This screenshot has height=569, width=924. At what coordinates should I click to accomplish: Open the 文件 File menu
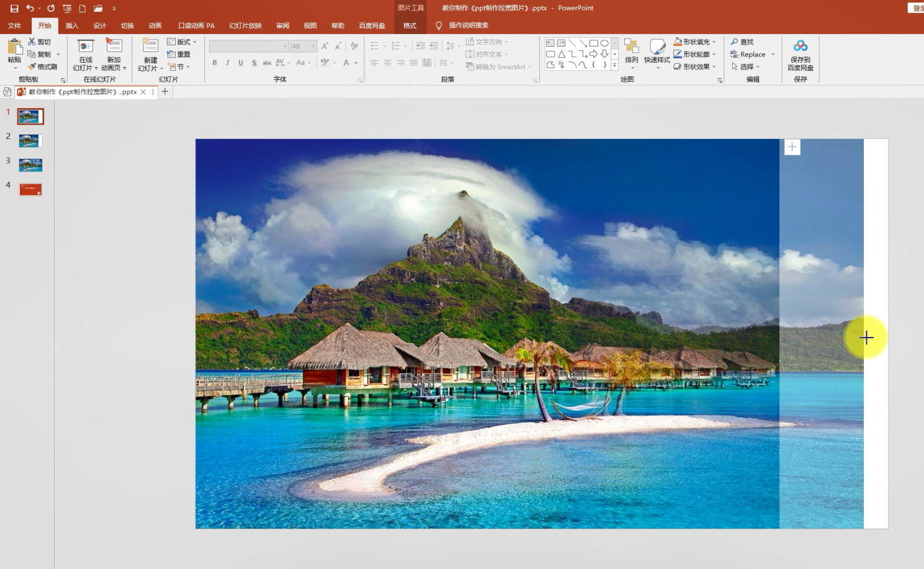point(14,25)
